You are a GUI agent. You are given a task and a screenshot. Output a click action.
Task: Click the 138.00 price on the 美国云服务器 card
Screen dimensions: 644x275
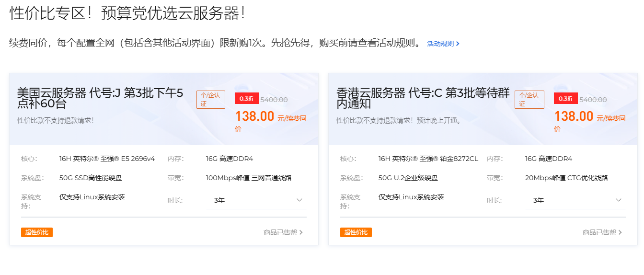254,116
